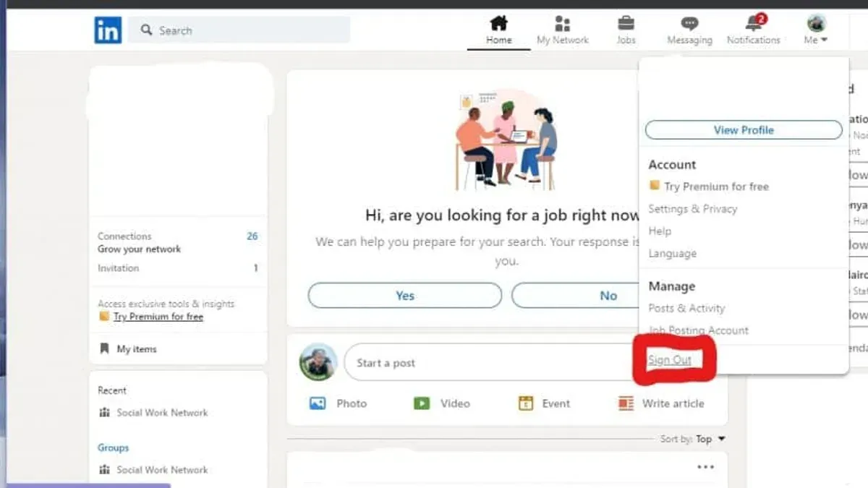The height and width of the screenshot is (488, 868).
Task: Click in the Search input field
Action: point(239,30)
